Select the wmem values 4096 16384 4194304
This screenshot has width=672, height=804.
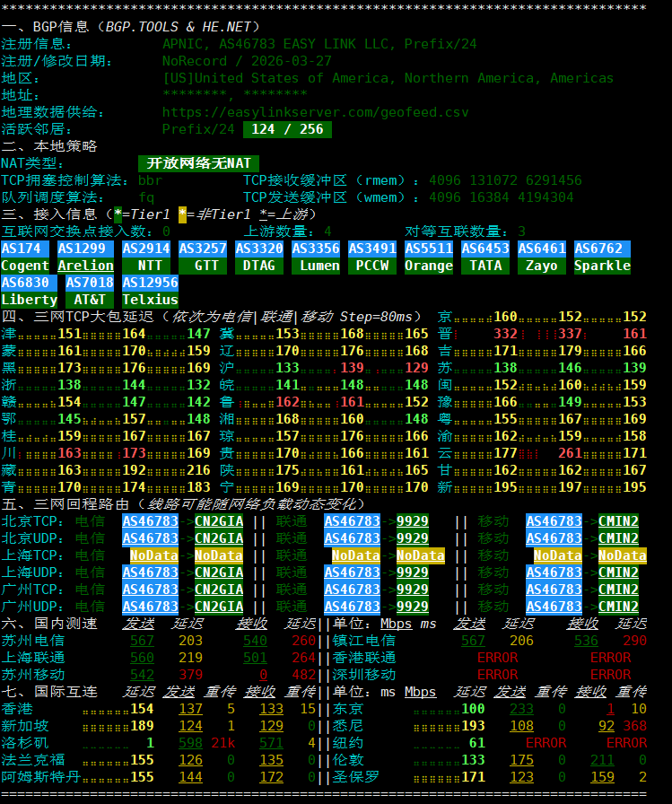[502, 197]
